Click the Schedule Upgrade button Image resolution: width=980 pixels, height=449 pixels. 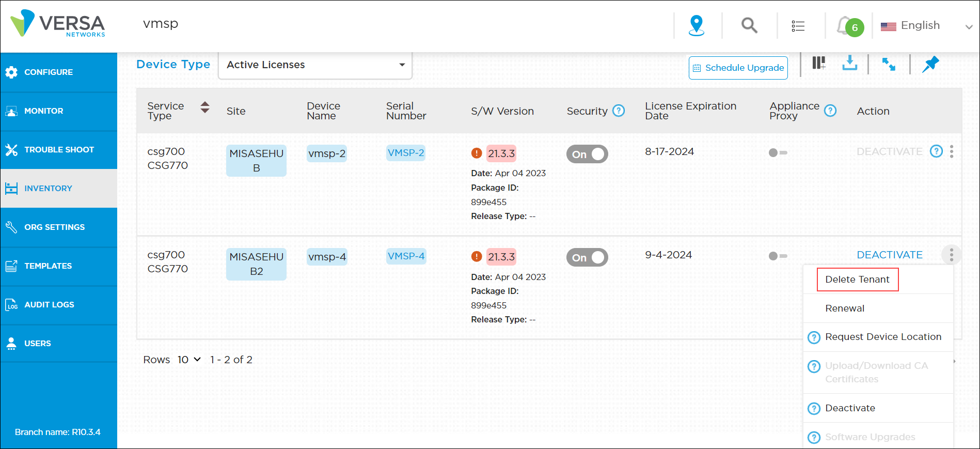[738, 68]
